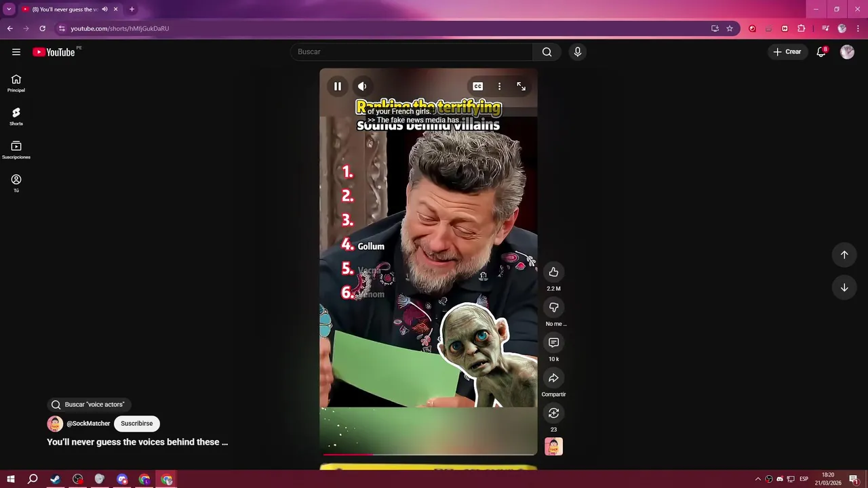Install the app via the address bar icon
This screenshot has height=488, width=868.
click(x=715, y=28)
